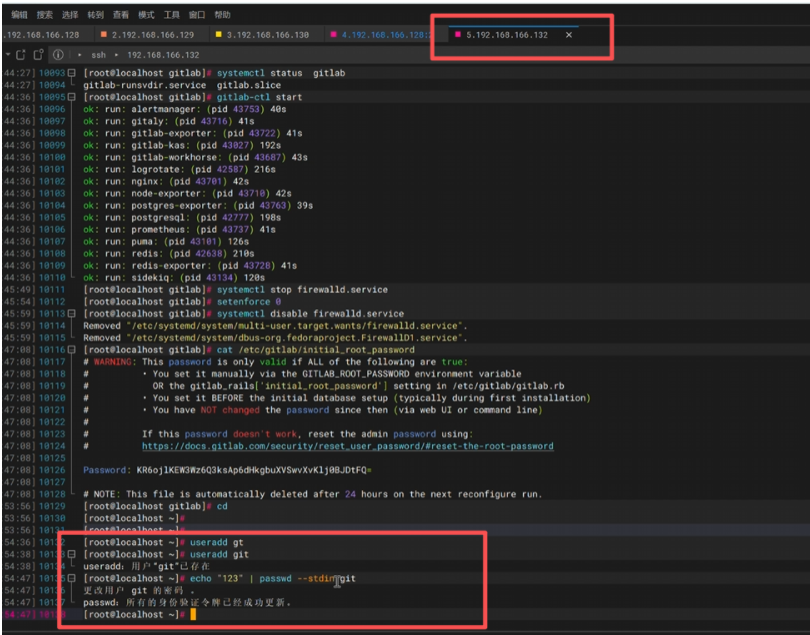
Task: Click orange session icon on tab 2
Action: point(104,34)
